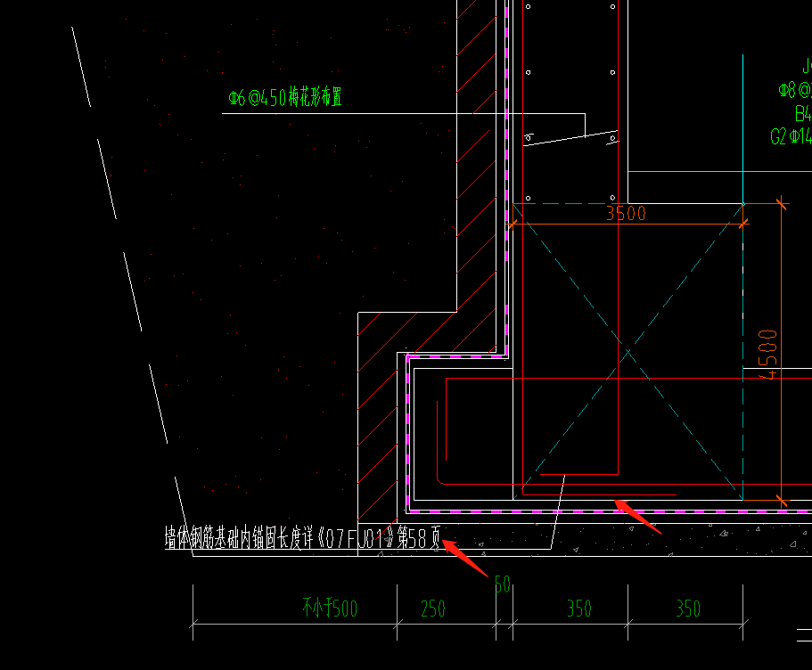
Task: Click the red arrow under the bottom rebar
Action: point(637,516)
